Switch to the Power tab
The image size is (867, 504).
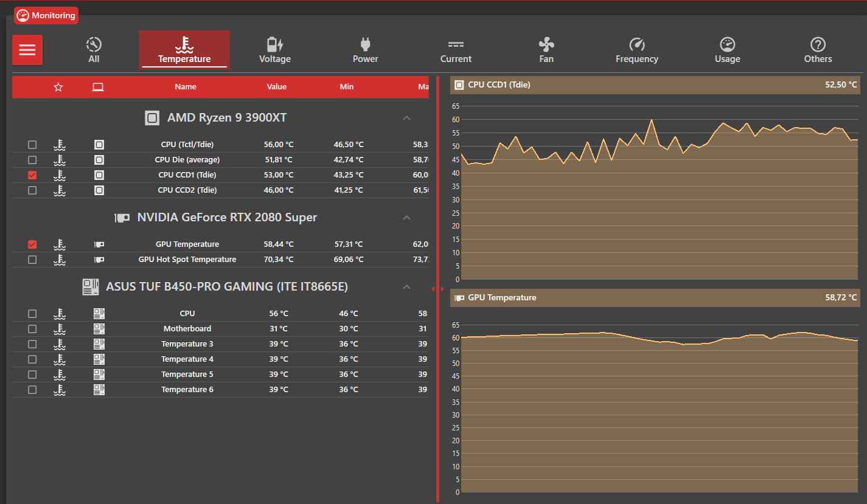point(365,50)
